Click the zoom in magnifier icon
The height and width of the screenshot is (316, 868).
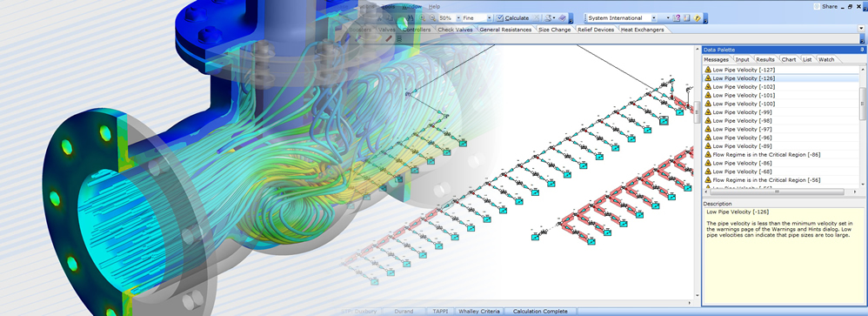(x=423, y=17)
